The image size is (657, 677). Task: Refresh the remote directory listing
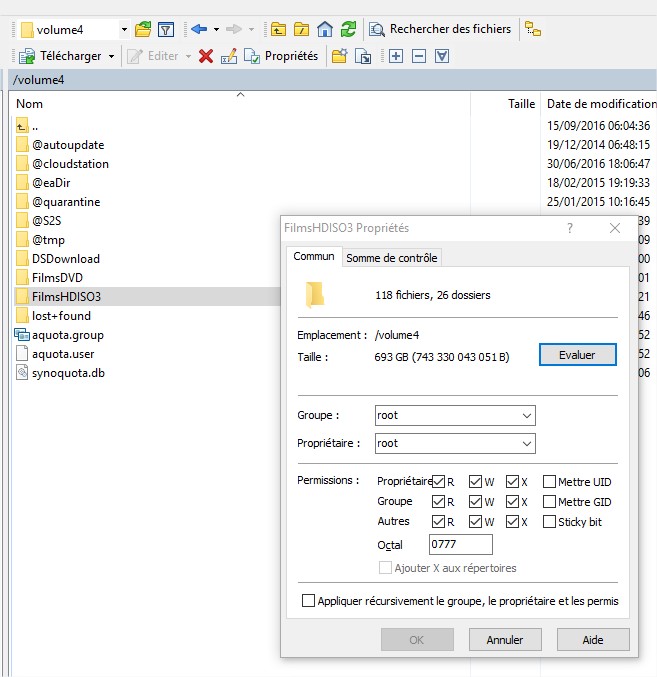click(x=348, y=30)
